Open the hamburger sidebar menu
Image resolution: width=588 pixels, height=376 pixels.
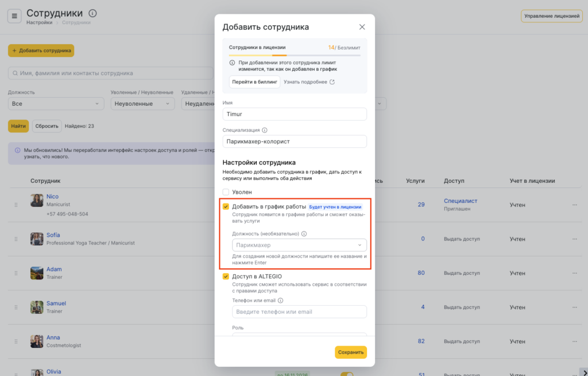point(14,16)
